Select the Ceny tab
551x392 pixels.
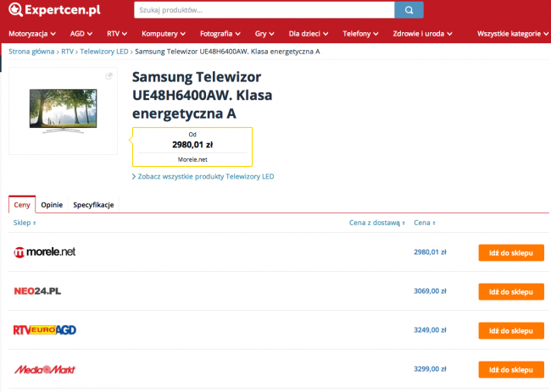click(22, 205)
